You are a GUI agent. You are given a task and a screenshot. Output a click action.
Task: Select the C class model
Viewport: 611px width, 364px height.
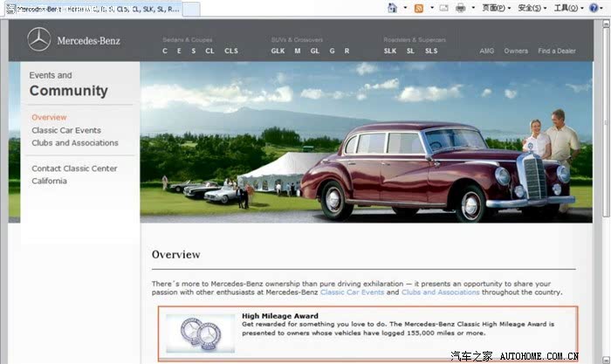coord(165,51)
